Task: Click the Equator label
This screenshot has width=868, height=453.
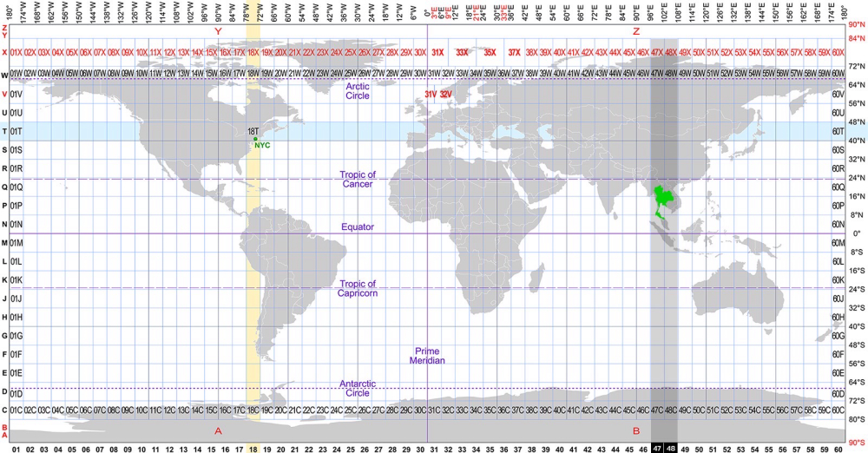Action: point(357,227)
